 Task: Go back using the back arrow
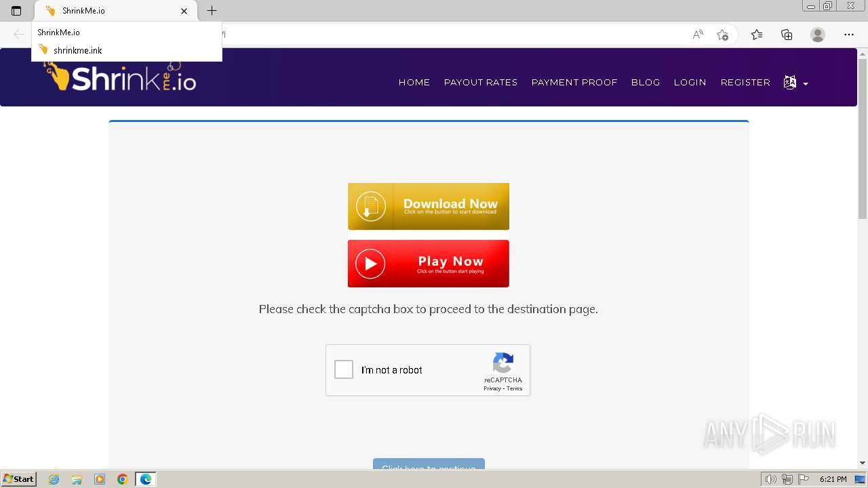click(19, 35)
